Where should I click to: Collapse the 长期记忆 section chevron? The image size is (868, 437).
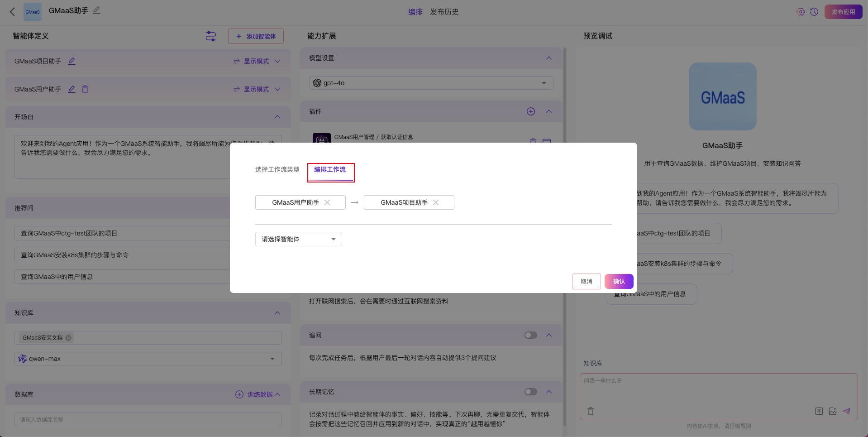click(549, 392)
